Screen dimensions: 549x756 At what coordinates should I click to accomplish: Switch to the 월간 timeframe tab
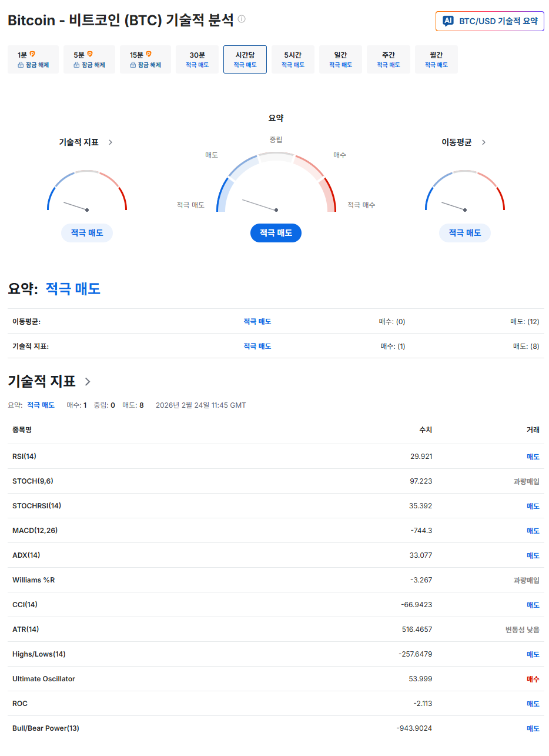coord(436,59)
